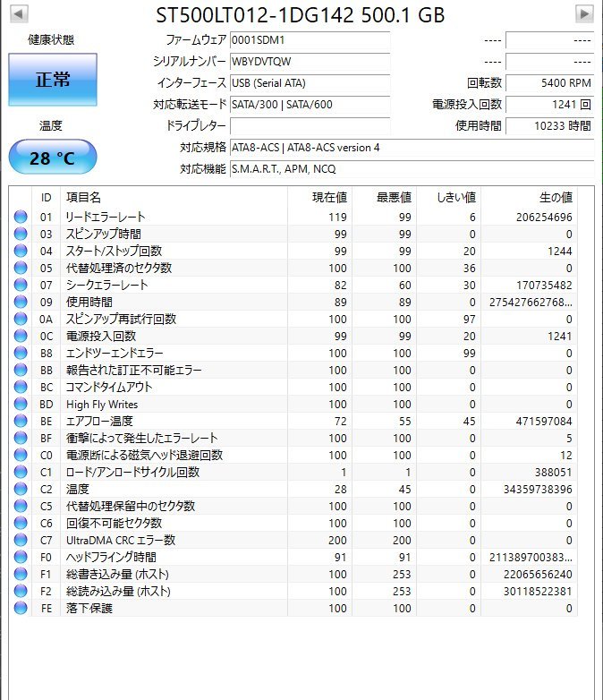This screenshot has height=700, width=603.
Task: Click status orb for 0C 電源投入回数
Action: [21, 336]
